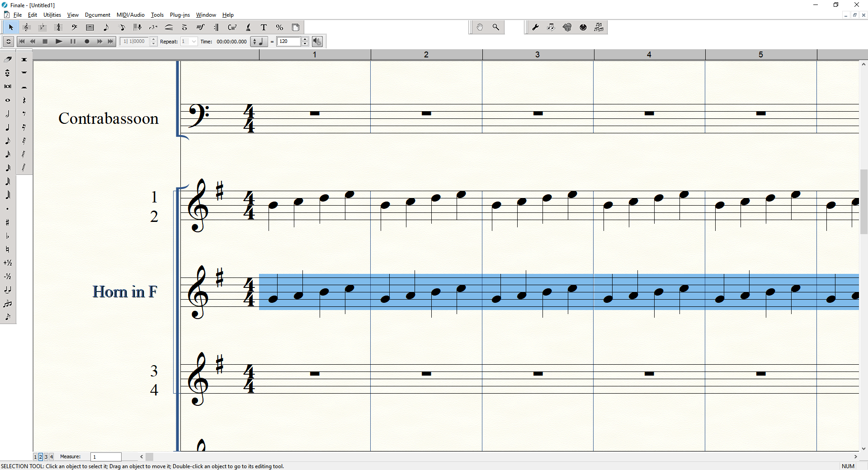Select the Expression tool (mf icon)

click(200, 28)
